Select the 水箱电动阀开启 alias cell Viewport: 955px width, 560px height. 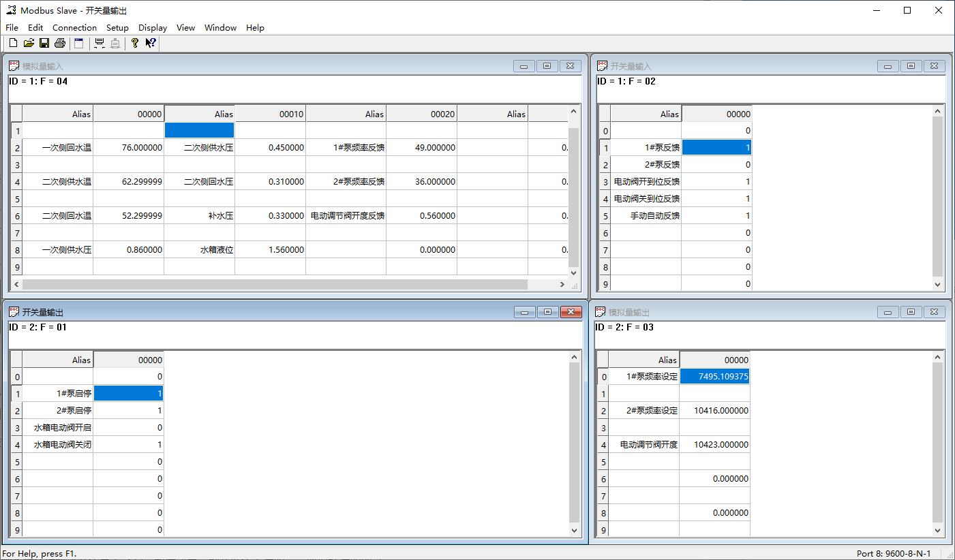57,427
